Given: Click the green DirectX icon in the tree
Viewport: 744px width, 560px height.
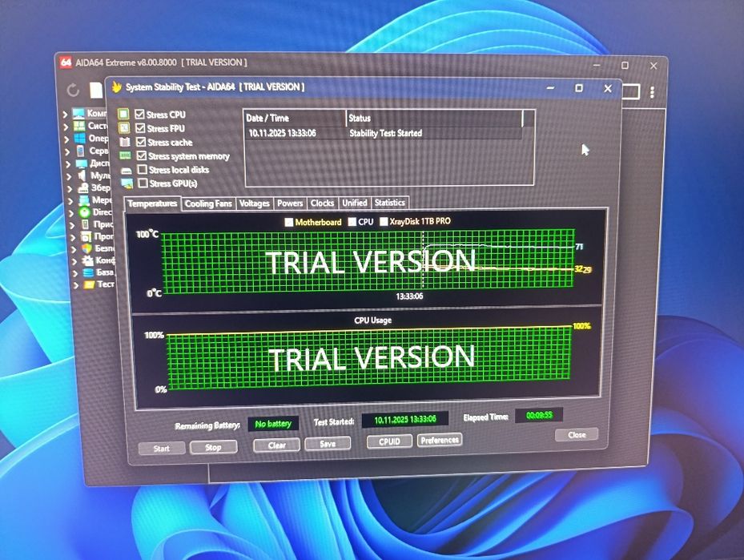Looking at the screenshot, I should (84, 212).
